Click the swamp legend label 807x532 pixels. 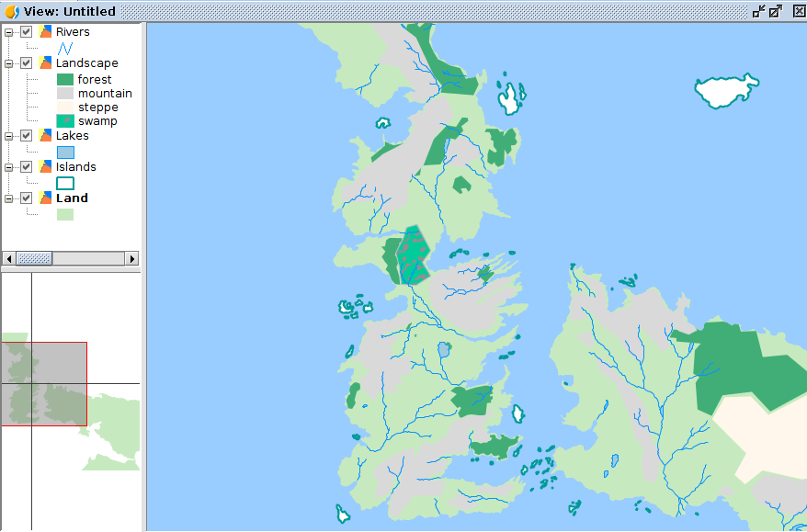point(97,121)
